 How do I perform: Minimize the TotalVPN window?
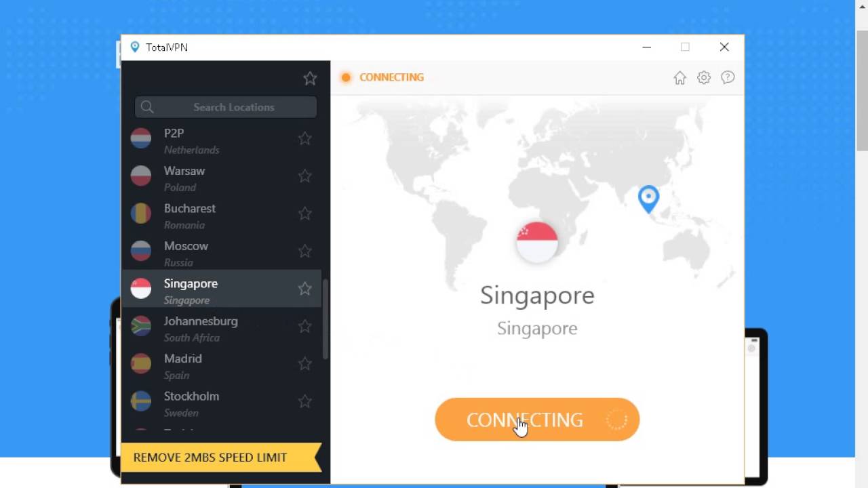646,47
